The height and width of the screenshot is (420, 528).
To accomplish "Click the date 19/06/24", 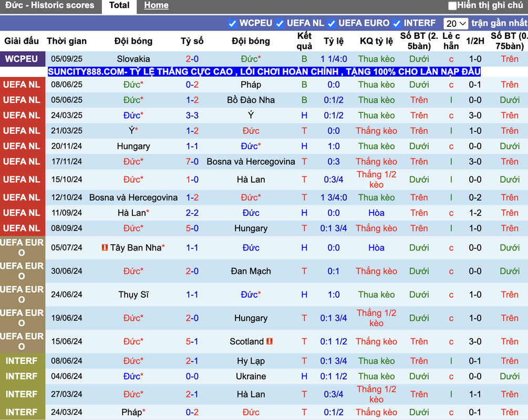I will [67, 318].
